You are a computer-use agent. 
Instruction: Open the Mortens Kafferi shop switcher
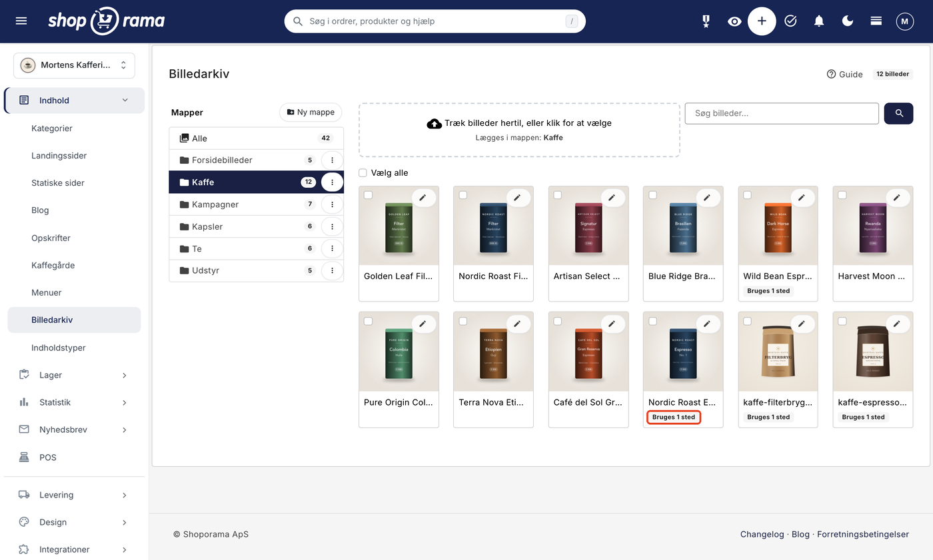tap(74, 65)
